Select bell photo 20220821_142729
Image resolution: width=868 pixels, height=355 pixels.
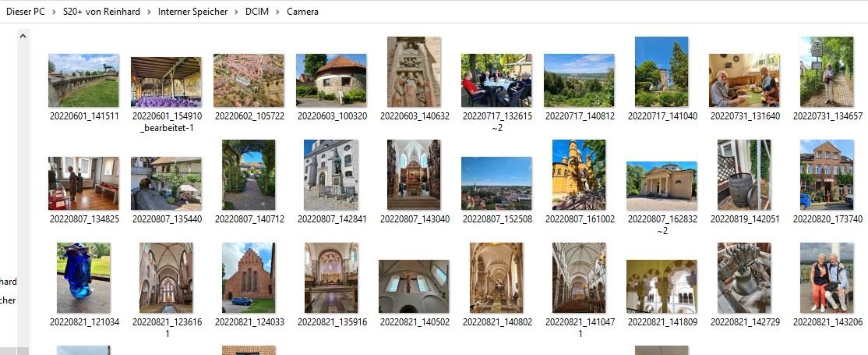(x=744, y=278)
